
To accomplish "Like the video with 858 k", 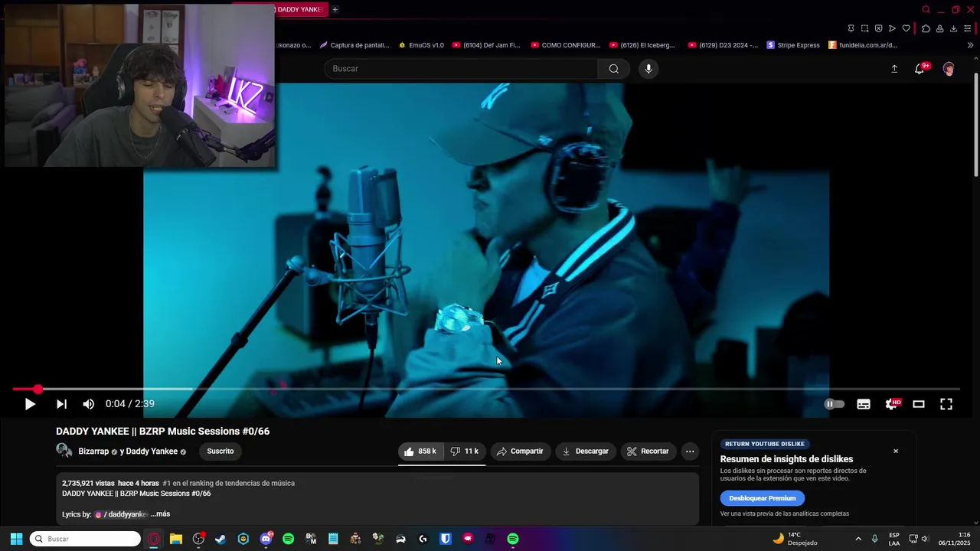I will [420, 452].
